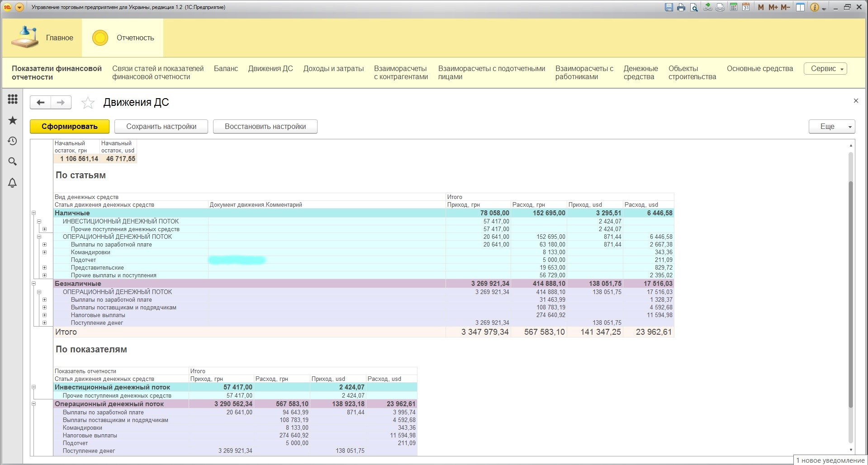Expand the Командировки row
The image size is (868, 465).
click(44, 252)
